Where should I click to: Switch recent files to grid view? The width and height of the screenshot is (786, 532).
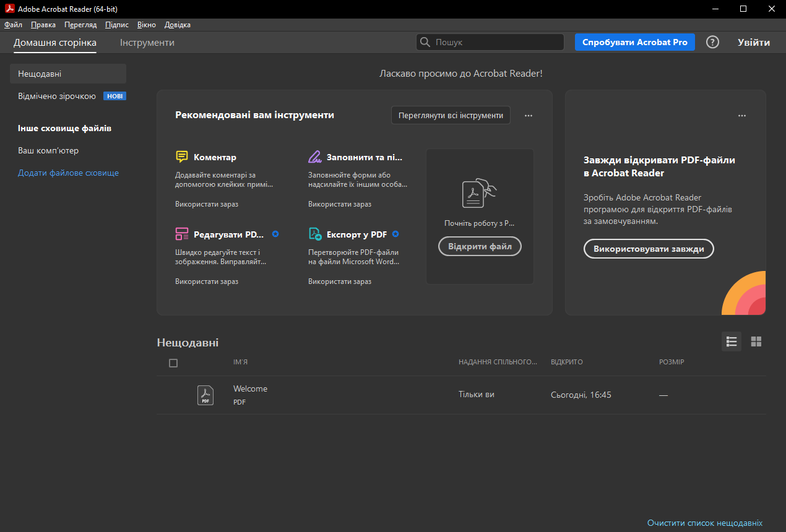pyautogui.click(x=756, y=341)
